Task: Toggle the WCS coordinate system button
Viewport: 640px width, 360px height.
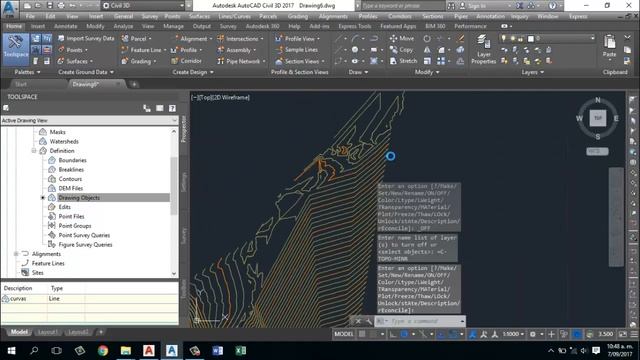Action: [598, 151]
